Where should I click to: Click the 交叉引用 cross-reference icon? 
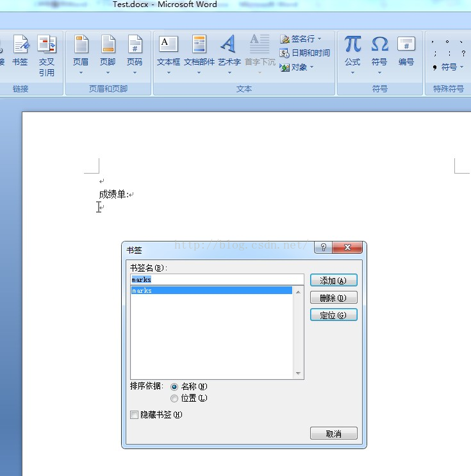click(47, 55)
